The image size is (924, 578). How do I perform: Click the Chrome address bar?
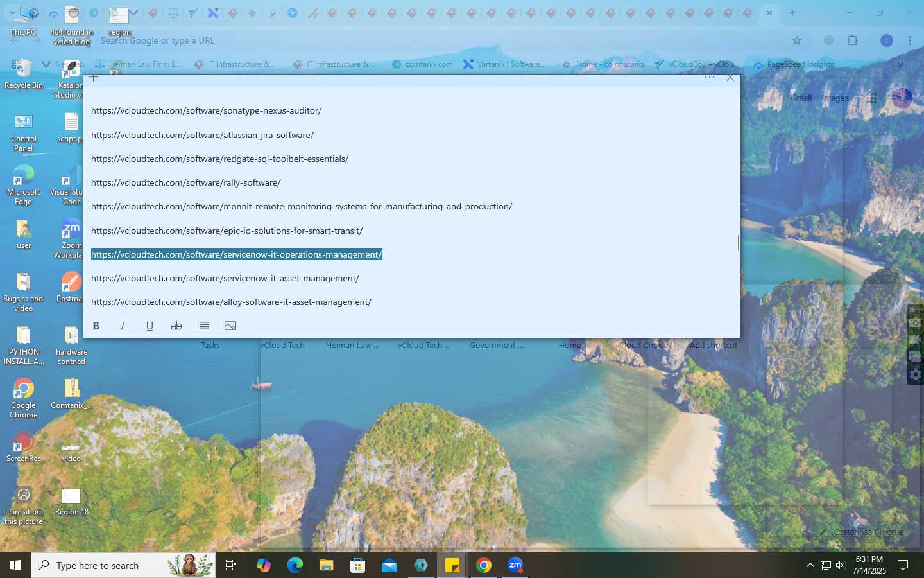(x=443, y=40)
